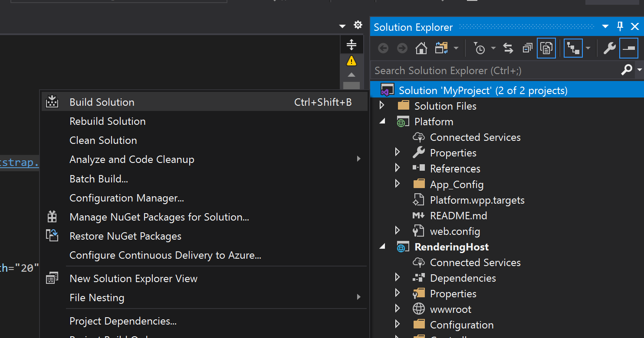
Task: Expand Platform's Properties node
Action: pos(398,153)
